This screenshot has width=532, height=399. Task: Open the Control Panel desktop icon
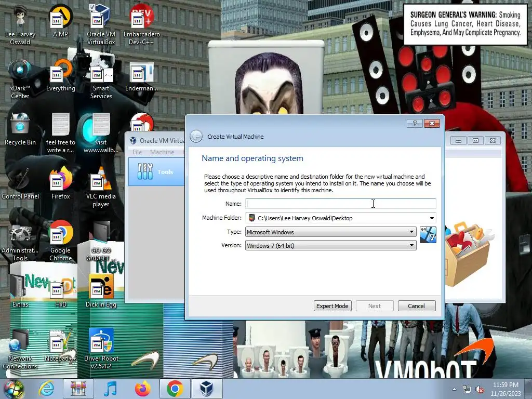pyautogui.click(x=20, y=184)
